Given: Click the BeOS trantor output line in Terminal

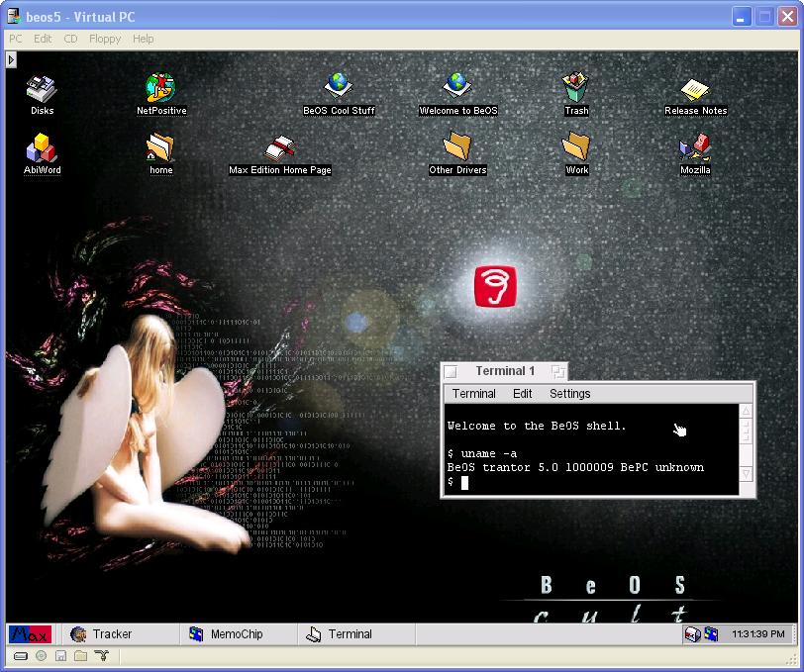Looking at the screenshot, I should tap(575, 467).
